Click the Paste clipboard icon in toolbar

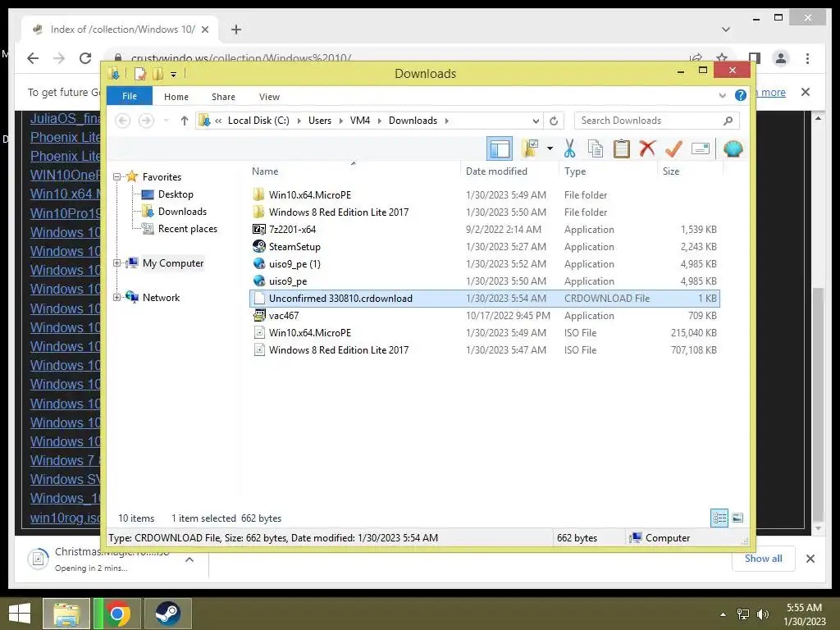click(x=622, y=149)
